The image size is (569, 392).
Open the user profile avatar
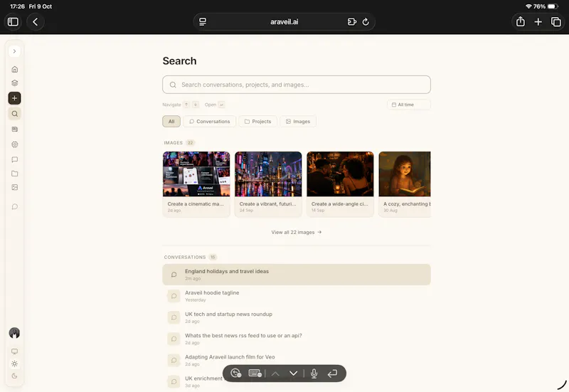(14, 333)
